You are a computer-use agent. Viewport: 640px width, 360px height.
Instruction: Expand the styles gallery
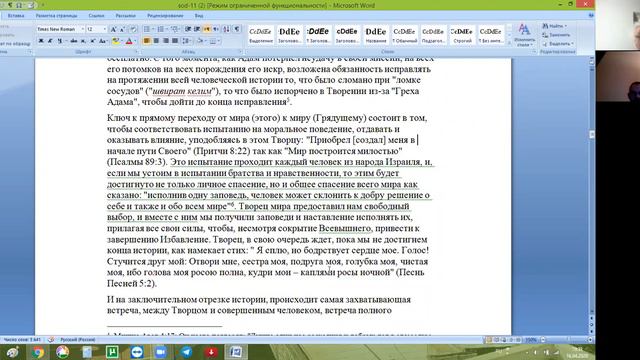tap(509, 42)
